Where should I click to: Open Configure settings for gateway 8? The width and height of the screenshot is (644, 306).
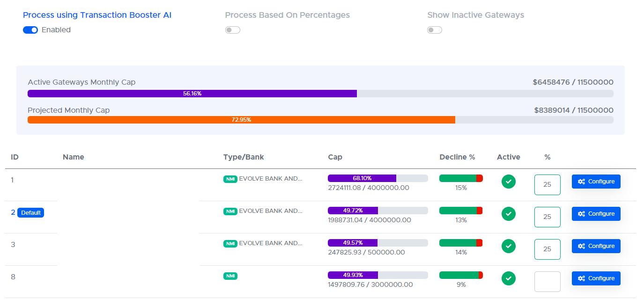point(596,278)
